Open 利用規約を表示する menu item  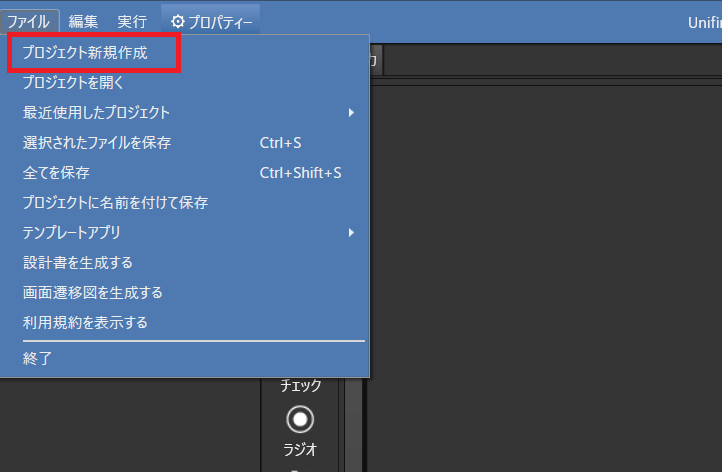click(85, 322)
